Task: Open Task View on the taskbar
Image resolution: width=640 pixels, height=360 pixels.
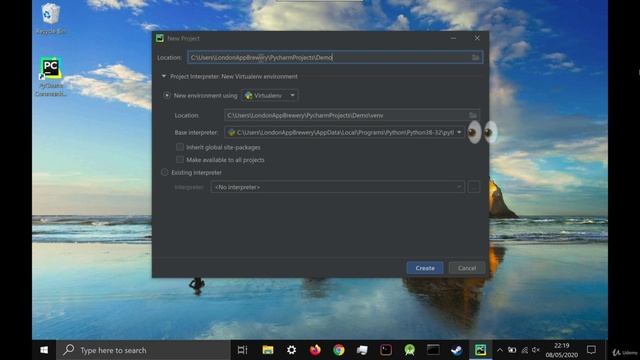Action: click(242, 350)
